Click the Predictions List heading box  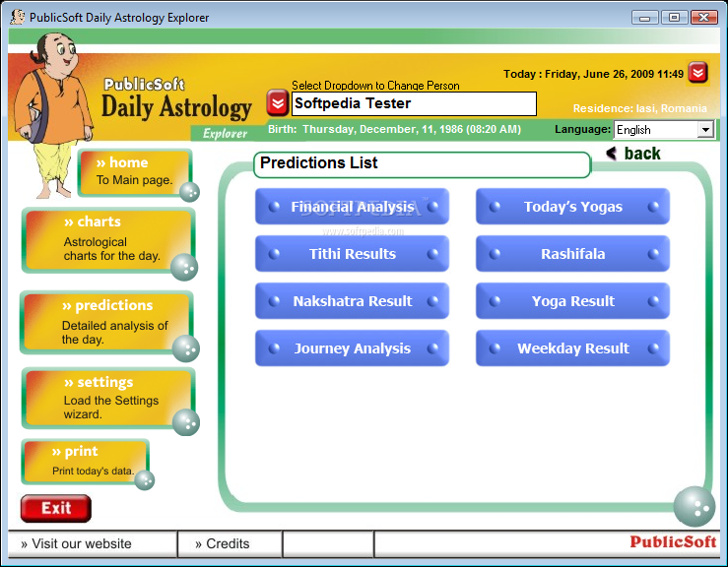pyautogui.click(x=422, y=164)
